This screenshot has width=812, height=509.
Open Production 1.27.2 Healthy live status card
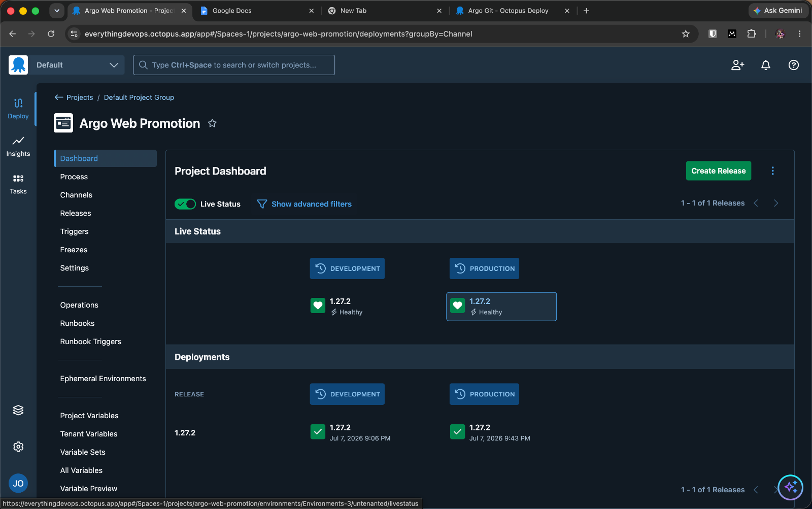(x=501, y=307)
